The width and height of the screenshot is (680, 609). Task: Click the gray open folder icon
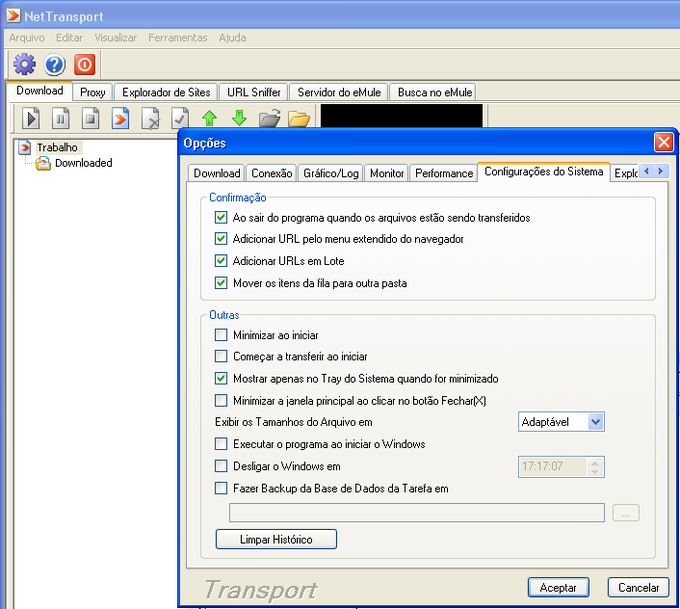click(x=269, y=118)
